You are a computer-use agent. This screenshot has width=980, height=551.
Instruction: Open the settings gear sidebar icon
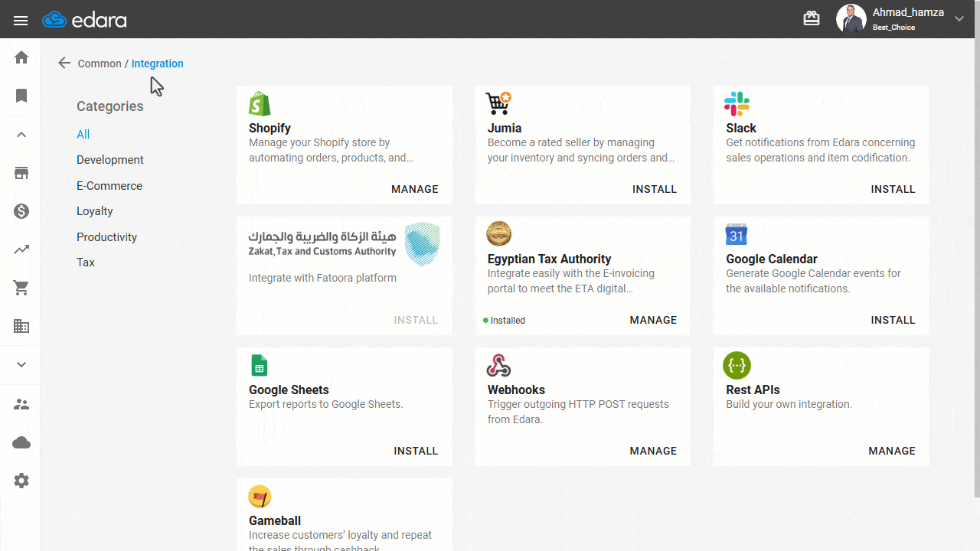click(21, 481)
